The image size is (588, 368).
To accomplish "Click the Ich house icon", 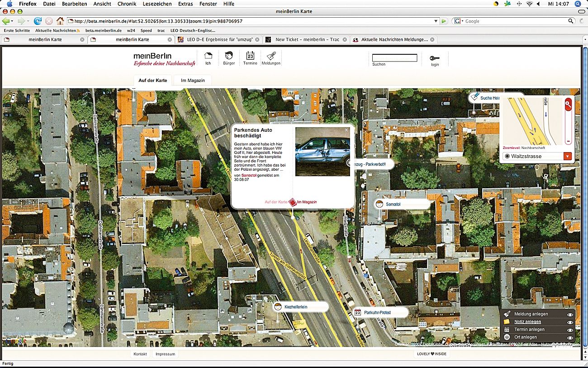I will click(x=208, y=56).
